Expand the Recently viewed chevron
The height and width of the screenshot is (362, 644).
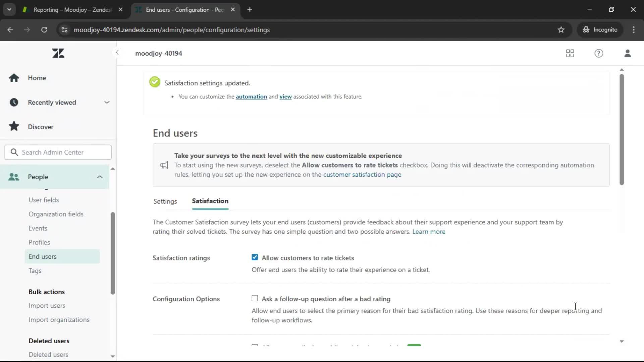tap(107, 102)
